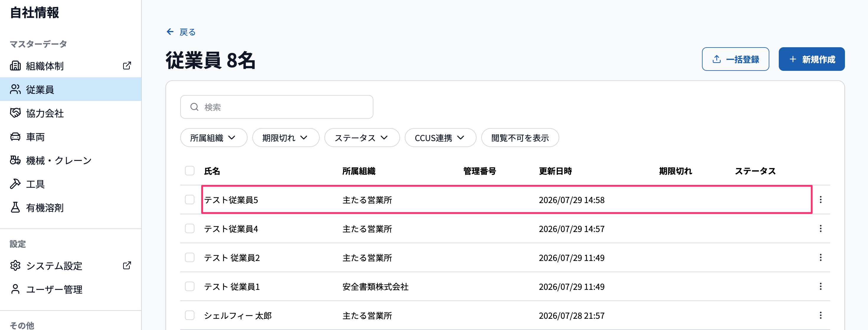The width and height of the screenshot is (868, 330).
Task: Open more options for テスト 従業員1 row
Action: pyautogui.click(x=820, y=287)
